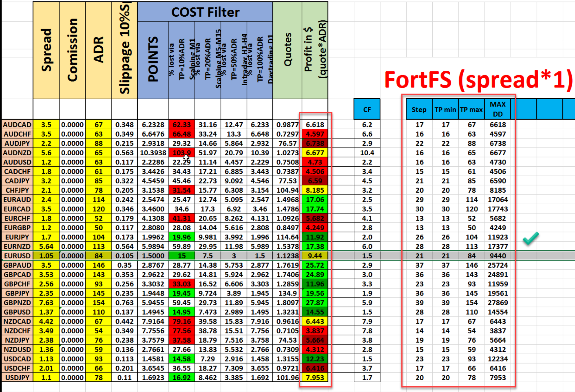Click the Profit in $ column header
The height and width of the screenshot is (392, 575).
pos(315,50)
